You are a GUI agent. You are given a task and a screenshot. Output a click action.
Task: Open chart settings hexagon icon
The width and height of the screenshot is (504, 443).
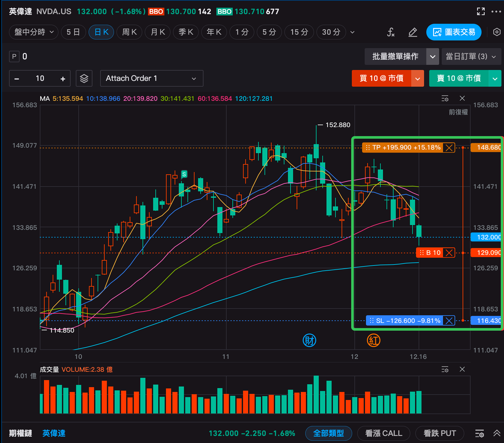tap(497, 32)
